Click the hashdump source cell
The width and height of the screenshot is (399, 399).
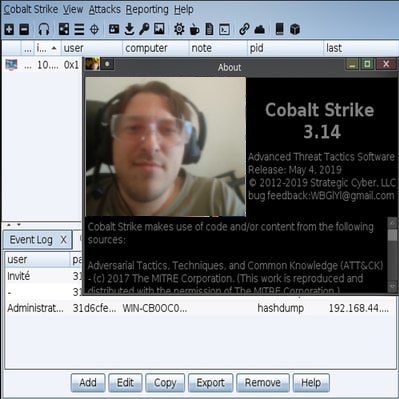click(281, 308)
